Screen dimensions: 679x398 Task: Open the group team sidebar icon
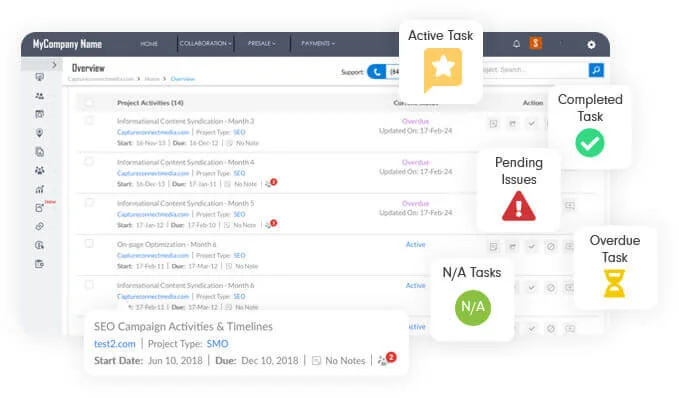click(x=39, y=171)
